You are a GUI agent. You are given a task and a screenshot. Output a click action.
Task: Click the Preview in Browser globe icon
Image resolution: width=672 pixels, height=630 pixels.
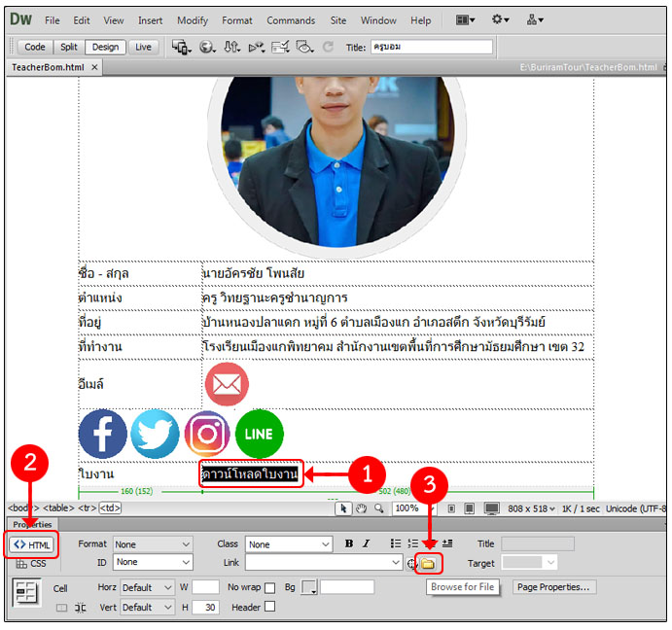point(206,47)
